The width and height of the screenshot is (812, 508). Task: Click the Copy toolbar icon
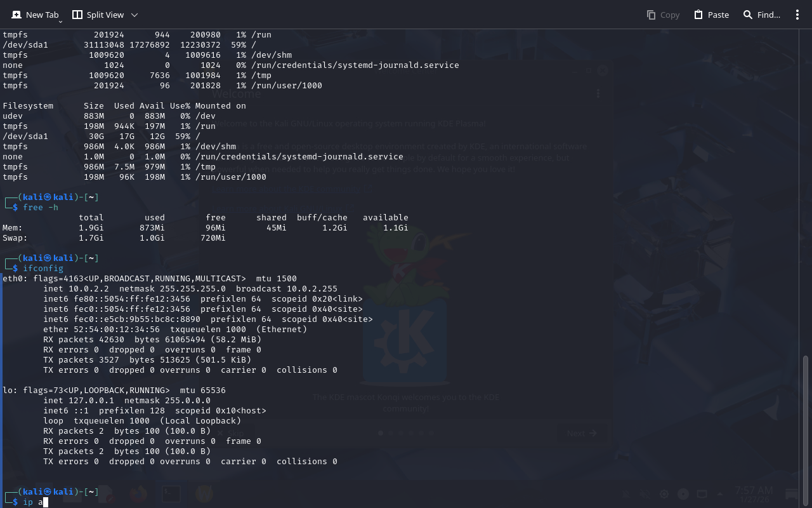coord(663,15)
